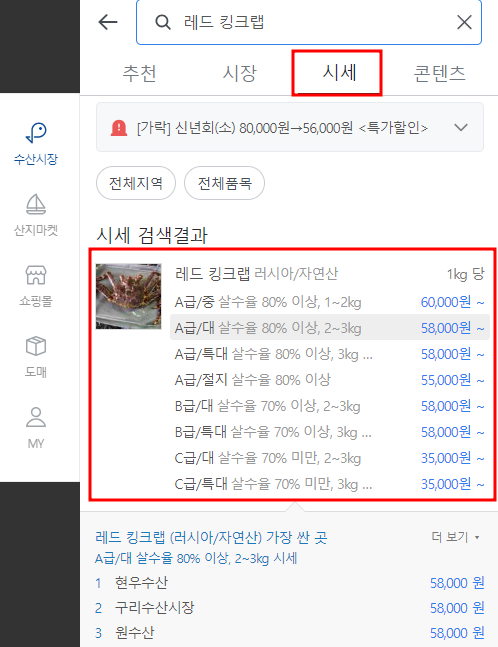Select the 시세 tab
Viewport: 498px width, 647px height.
pos(339,73)
